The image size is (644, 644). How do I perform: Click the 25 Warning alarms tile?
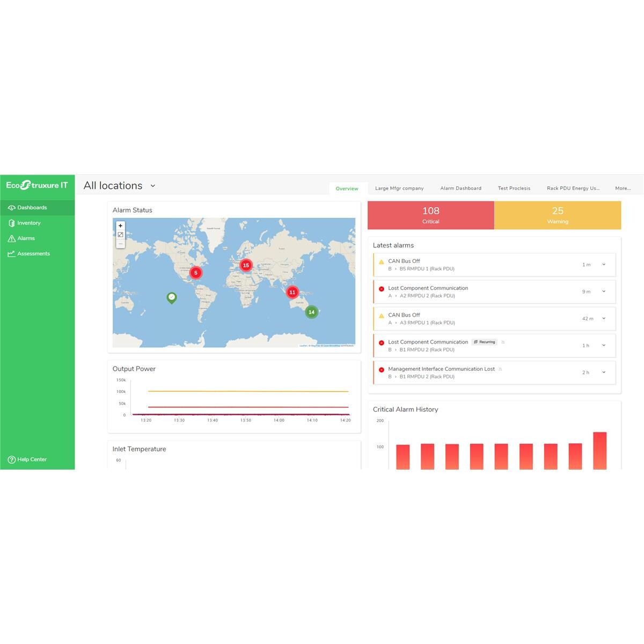[558, 215]
